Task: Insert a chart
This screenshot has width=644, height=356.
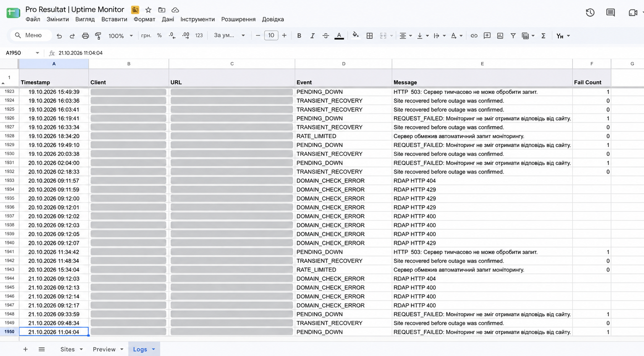Action: pyautogui.click(x=500, y=36)
